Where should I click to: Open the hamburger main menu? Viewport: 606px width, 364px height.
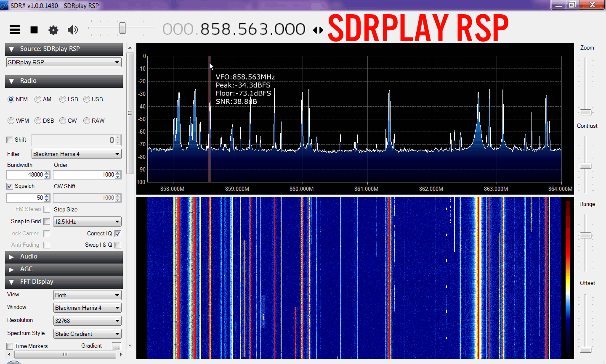click(15, 29)
